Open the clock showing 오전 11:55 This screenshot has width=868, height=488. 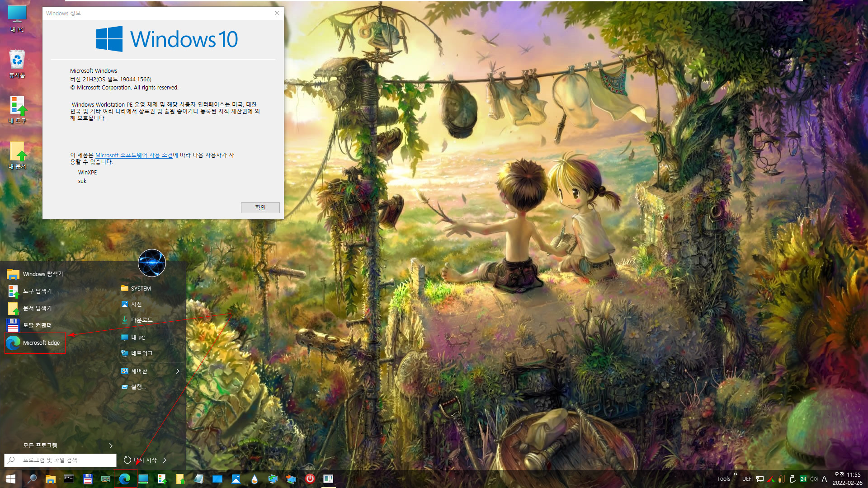point(848,479)
